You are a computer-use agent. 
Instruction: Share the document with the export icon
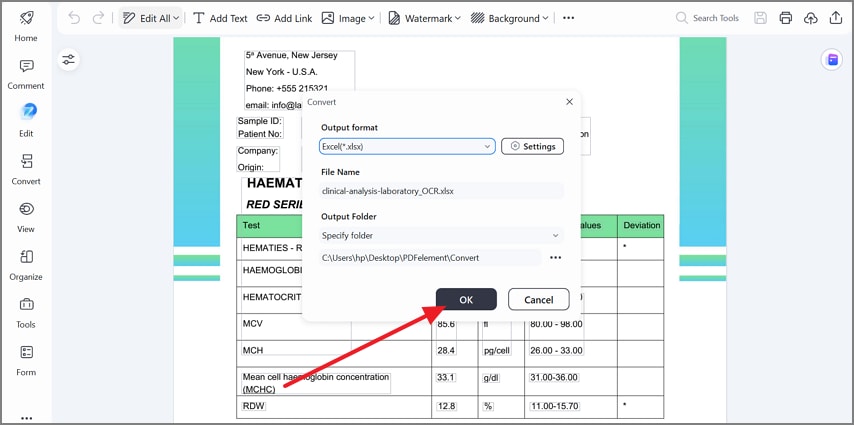[835, 18]
